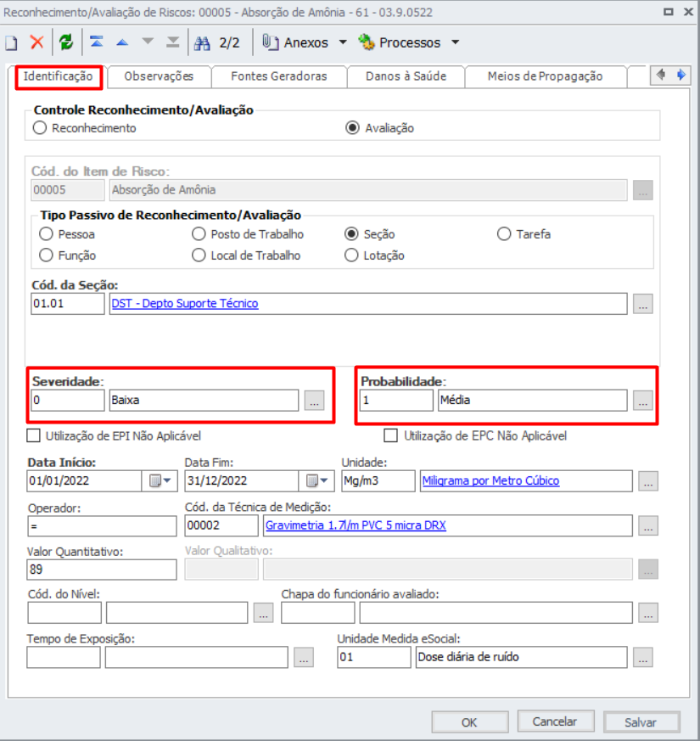
Task: Click the Unidade Medida eSocial code field
Action: click(374, 657)
